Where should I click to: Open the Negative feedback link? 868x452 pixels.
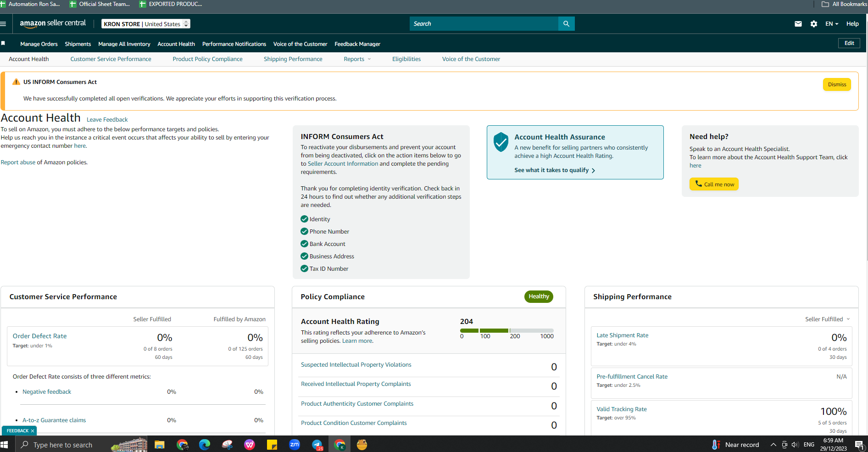pos(47,392)
